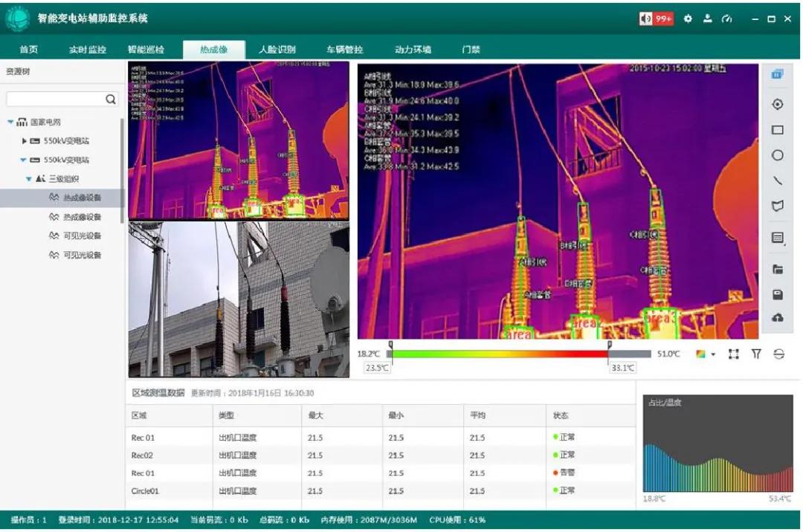Switch to the 实时监控 tab

tap(88, 50)
